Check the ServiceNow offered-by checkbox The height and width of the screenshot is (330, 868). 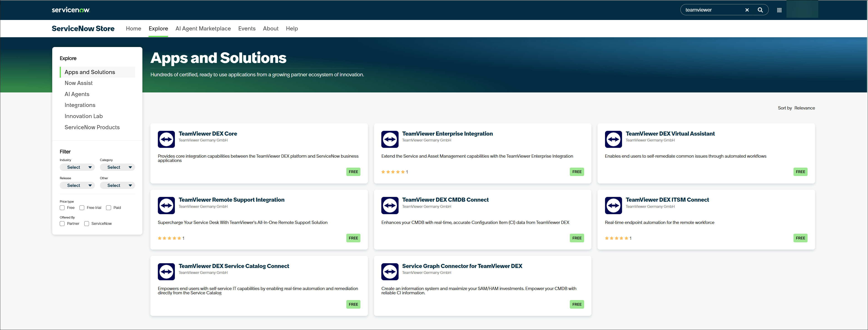click(87, 224)
